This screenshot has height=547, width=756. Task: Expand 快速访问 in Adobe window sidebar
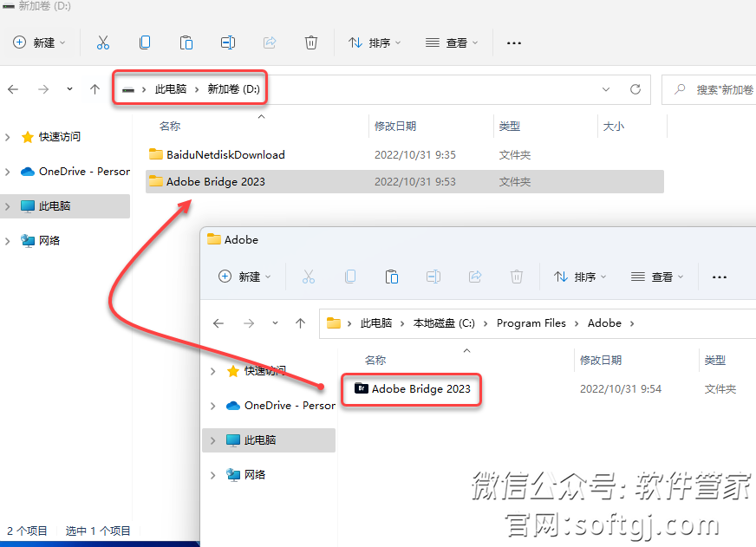point(213,372)
